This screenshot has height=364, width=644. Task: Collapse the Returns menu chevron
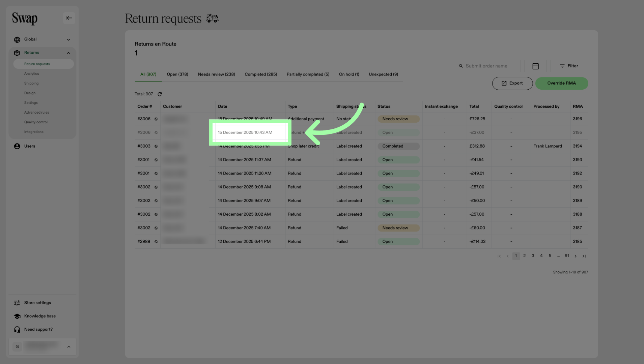pyautogui.click(x=68, y=53)
